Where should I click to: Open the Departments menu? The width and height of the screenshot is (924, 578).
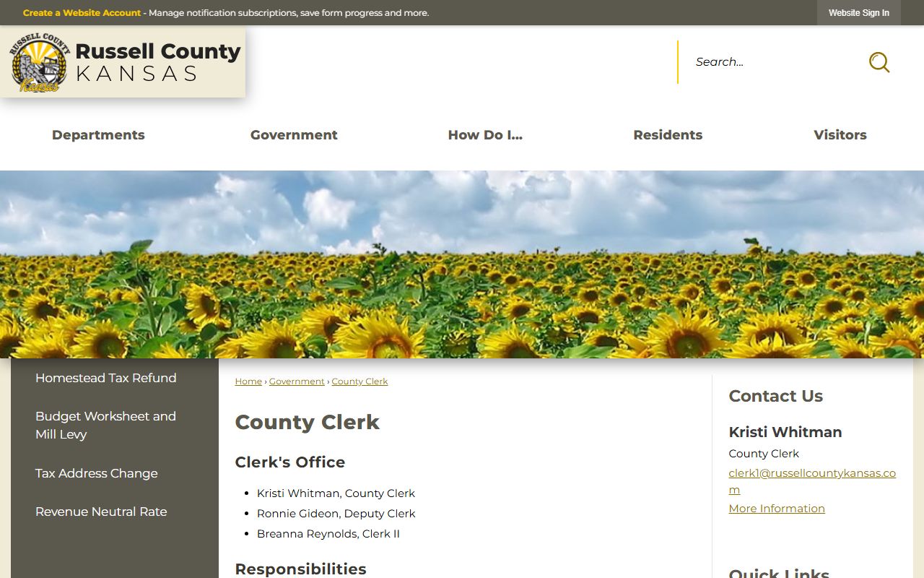point(98,135)
